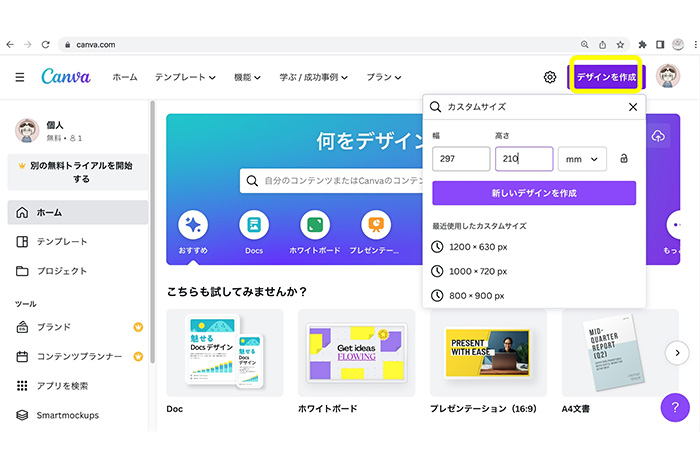Click the search icon in カスタムサイズ panel
The width and height of the screenshot is (700, 467).
(435, 107)
